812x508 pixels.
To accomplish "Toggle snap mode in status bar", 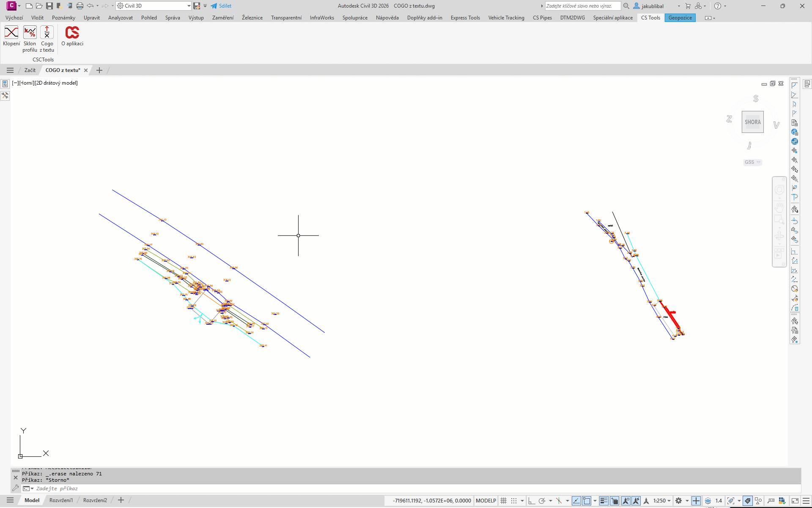I will (514, 501).
